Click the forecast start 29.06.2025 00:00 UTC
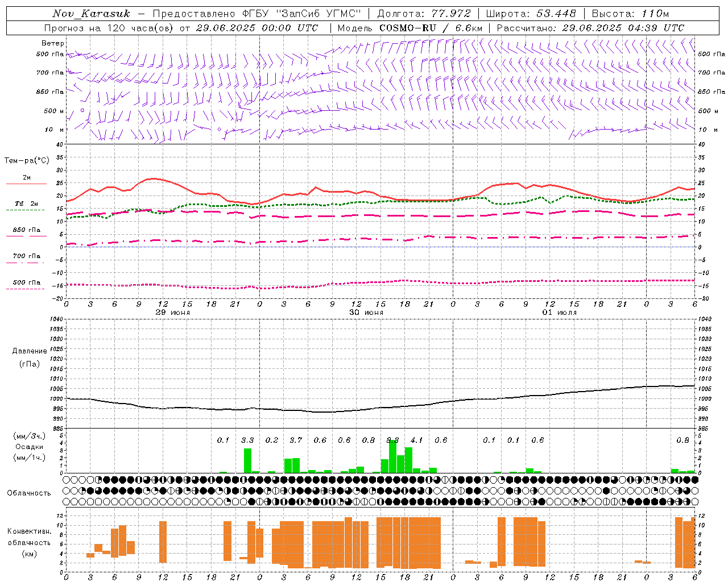 point(257,28)
